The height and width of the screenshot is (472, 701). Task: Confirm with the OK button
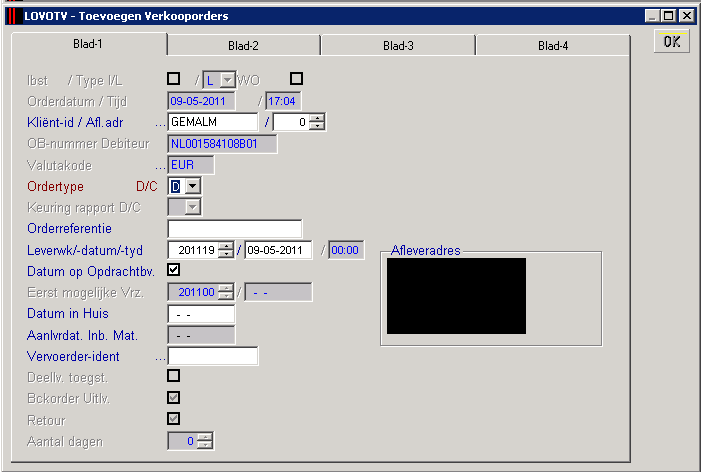coord(671,42)
